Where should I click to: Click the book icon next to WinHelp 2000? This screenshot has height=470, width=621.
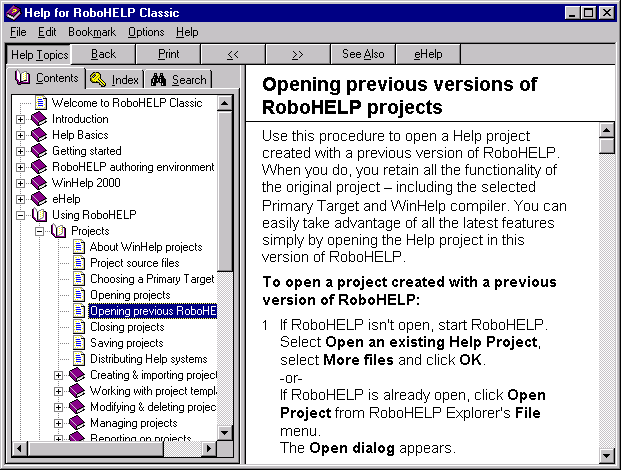[x=39, y=183]
